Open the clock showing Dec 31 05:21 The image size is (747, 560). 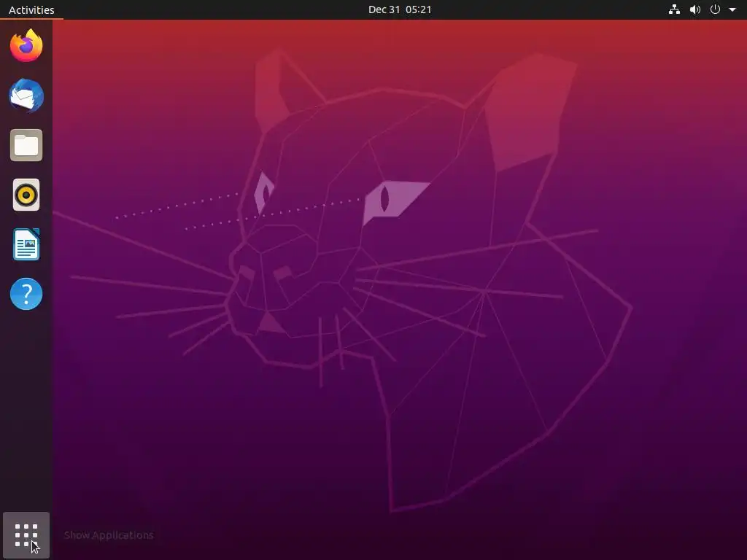tap(400, 9)
